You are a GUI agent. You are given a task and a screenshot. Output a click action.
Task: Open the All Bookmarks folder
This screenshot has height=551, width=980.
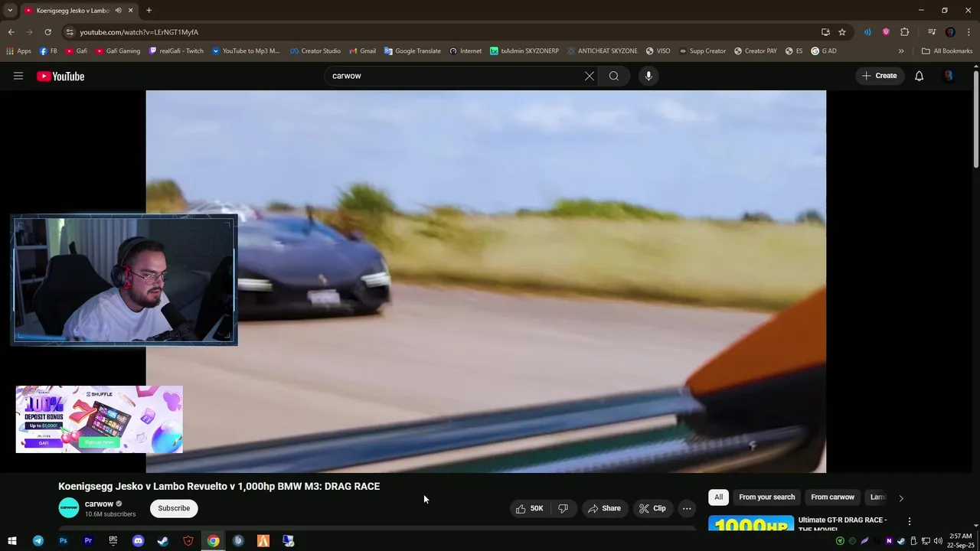coord(947,51)
